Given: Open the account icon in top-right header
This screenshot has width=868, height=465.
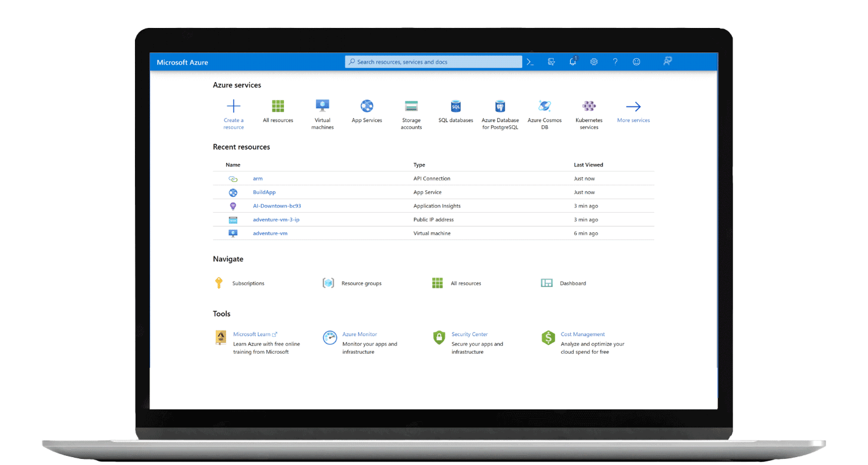Looking at the screenshot, I should pos(667,61).
